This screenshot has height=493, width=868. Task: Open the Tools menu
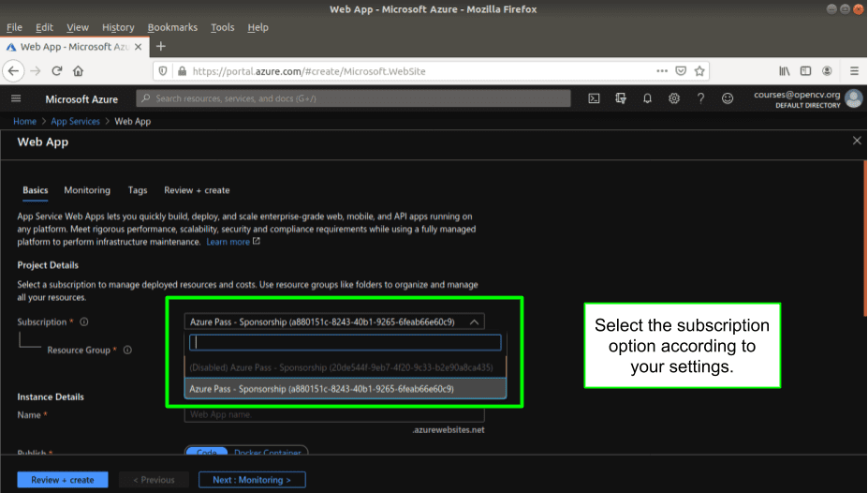tap(223, 27)
